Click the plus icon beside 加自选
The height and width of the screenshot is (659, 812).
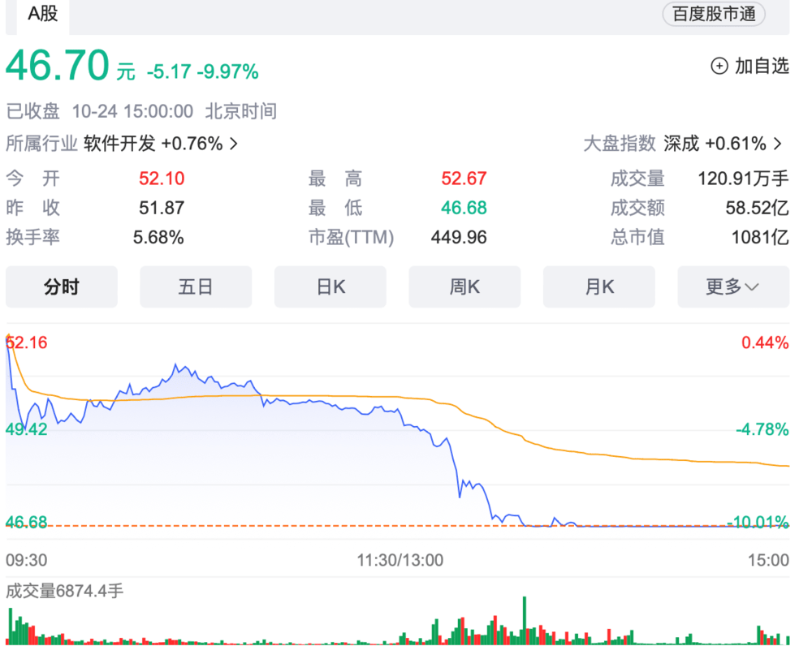(719, 67)
